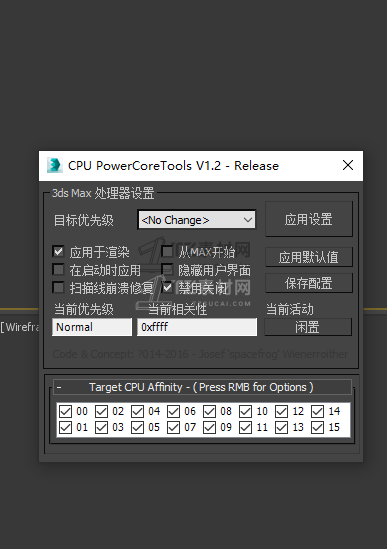This screenshot has height=549, width=387.
Task: Click the 当前活动 label
Action: click(x=290, y=309)
